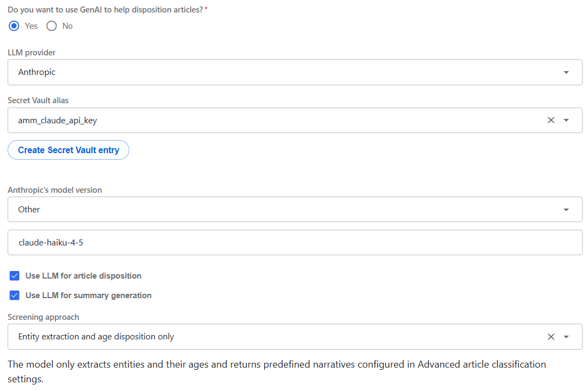This screenshot has width=588, height=391.
Task: Open Anthropic's model version dropdown arrow
Action: tap(566, 210)
